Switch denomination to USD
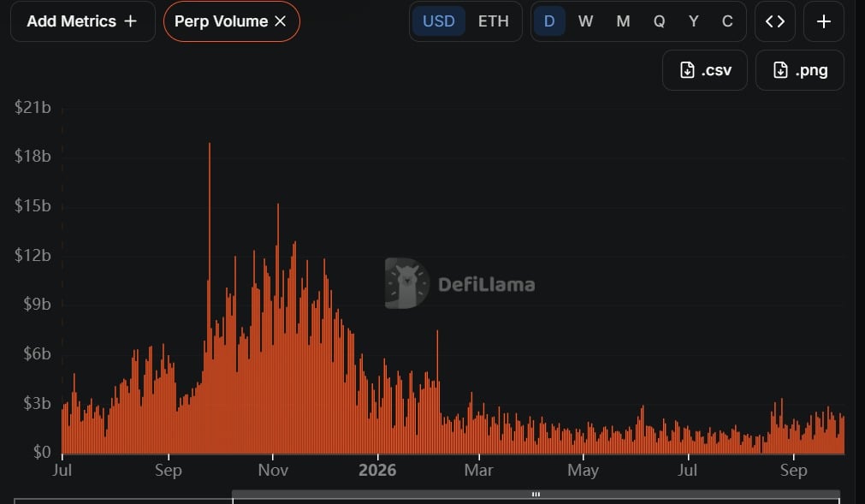This screenshot has width=865, height=504. coord(439,21)
